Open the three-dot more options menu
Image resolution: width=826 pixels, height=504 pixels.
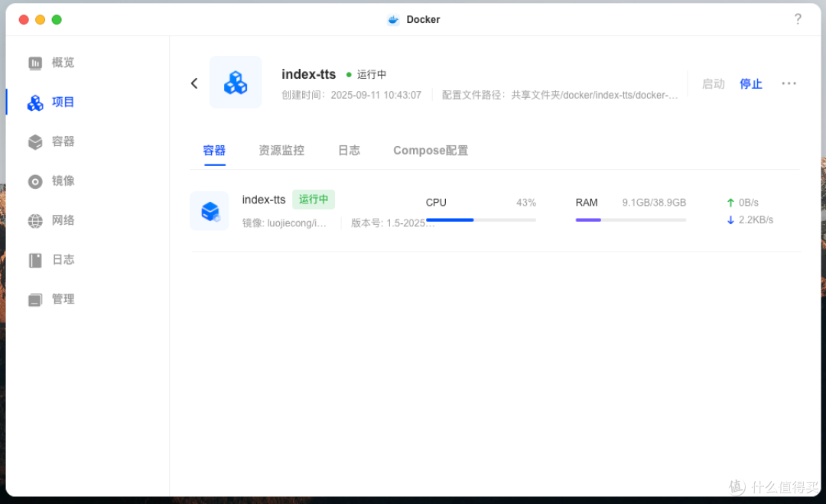(789, 83)
